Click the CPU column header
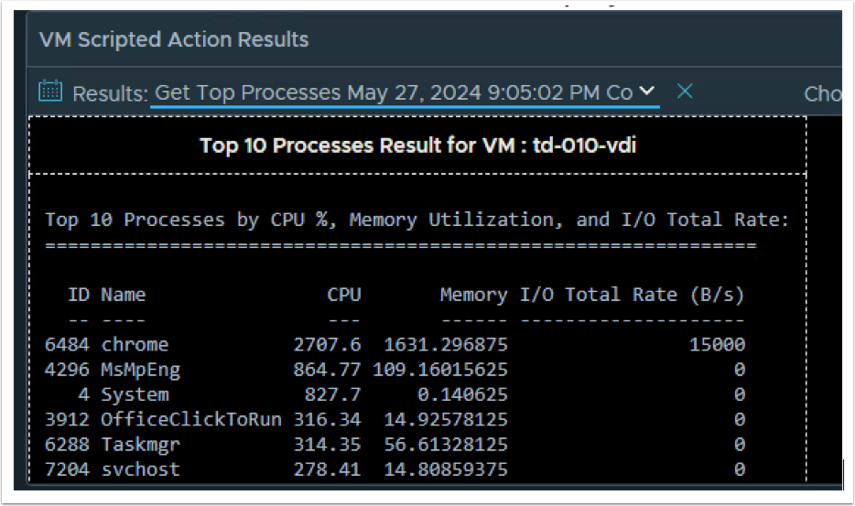 tap(344, 295)
